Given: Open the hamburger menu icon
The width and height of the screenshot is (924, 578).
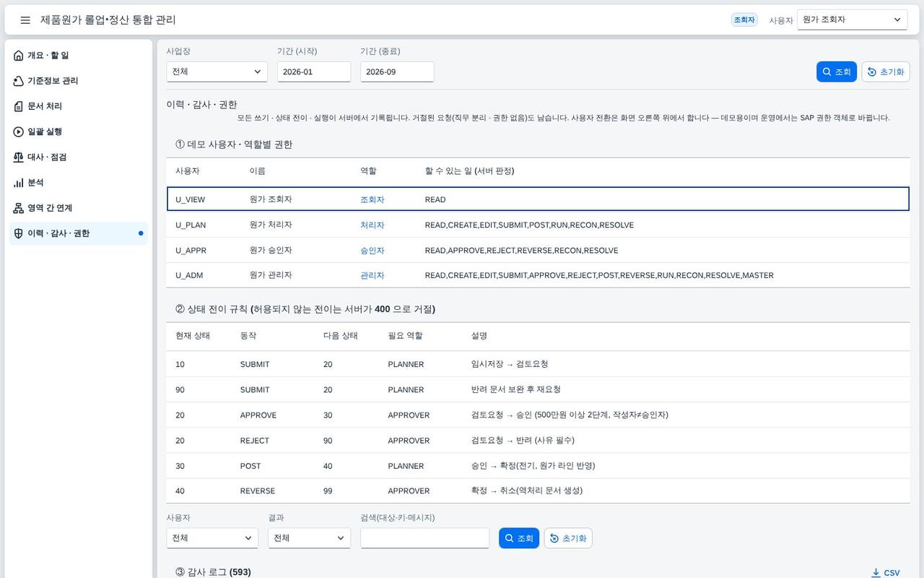Looking at the screenshot, I should (25, 20).
